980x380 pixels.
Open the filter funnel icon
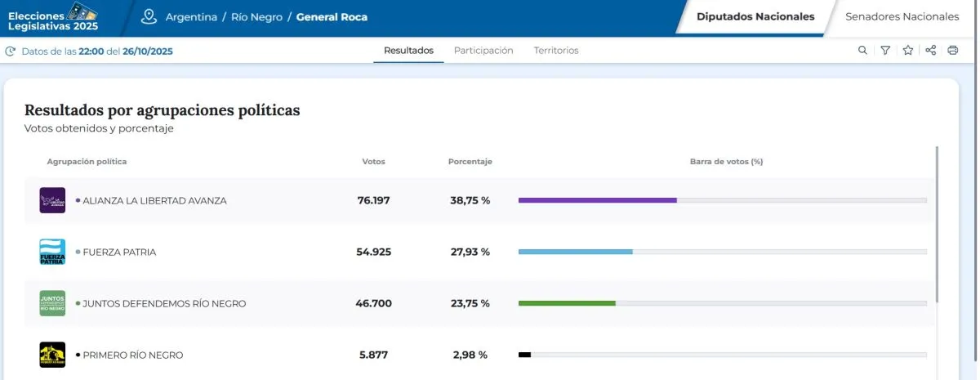coord(885,51)
